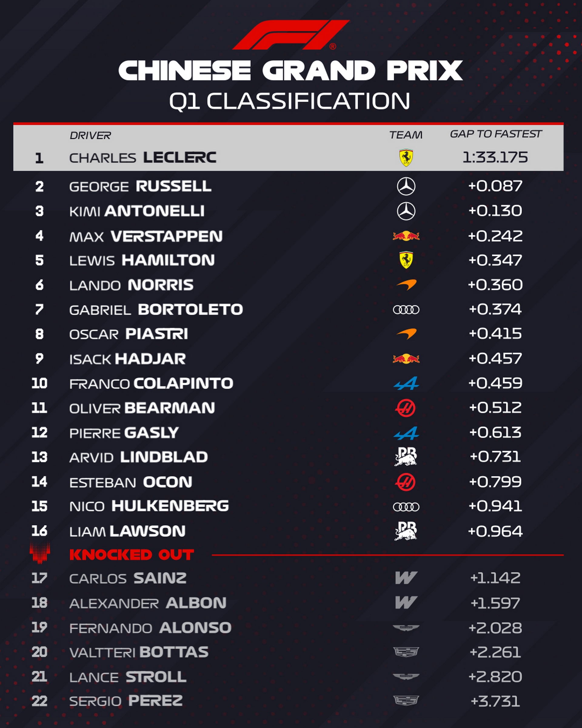Click the McLaren logo in Lando Norris's row
The width and height of the screenshot is (582, 728).
(x=406, y=285)
